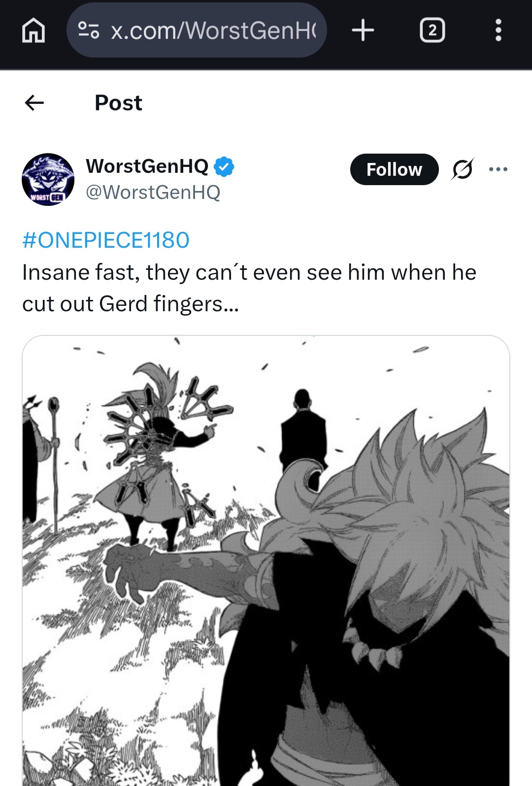Open the tab switcher showing 2 tabs

432,30
